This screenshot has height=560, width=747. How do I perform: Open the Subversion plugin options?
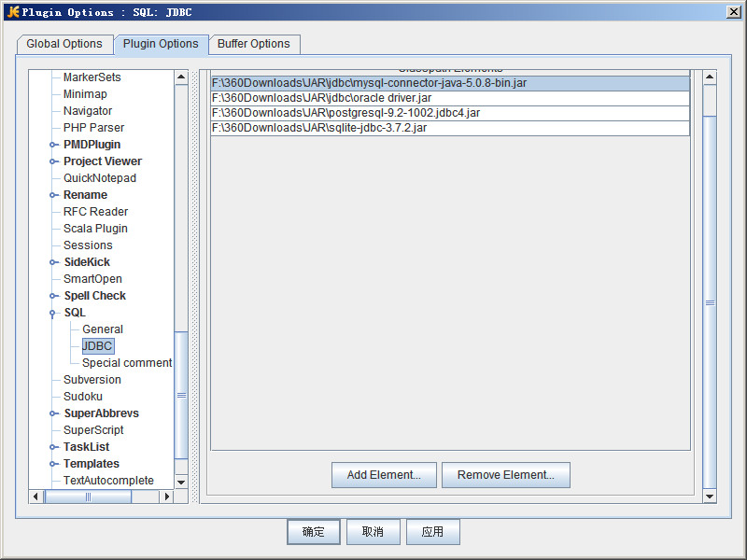[92, 380]
